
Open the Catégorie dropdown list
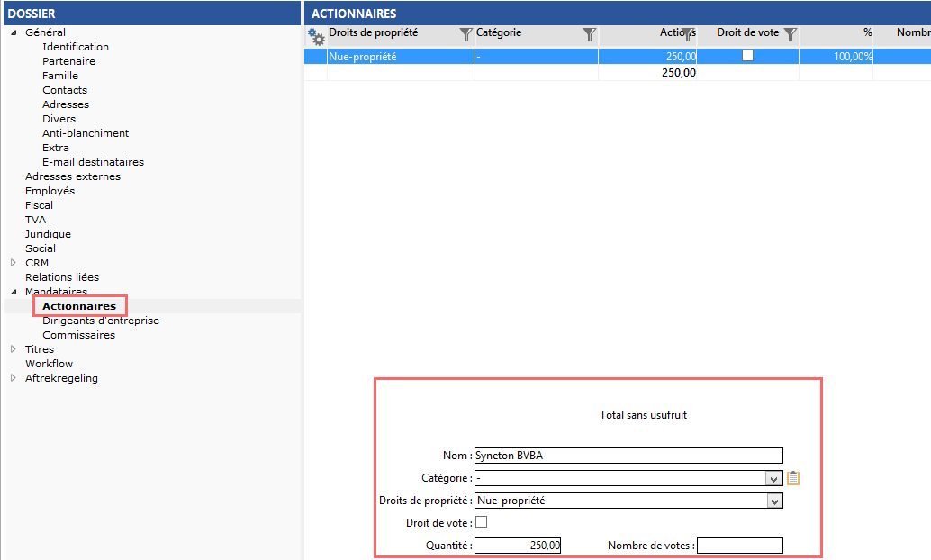[773, 478]
